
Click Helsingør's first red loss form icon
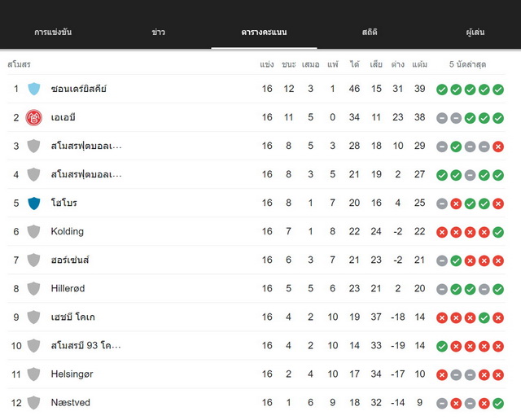pyautogui.click(x=442, y=374)
